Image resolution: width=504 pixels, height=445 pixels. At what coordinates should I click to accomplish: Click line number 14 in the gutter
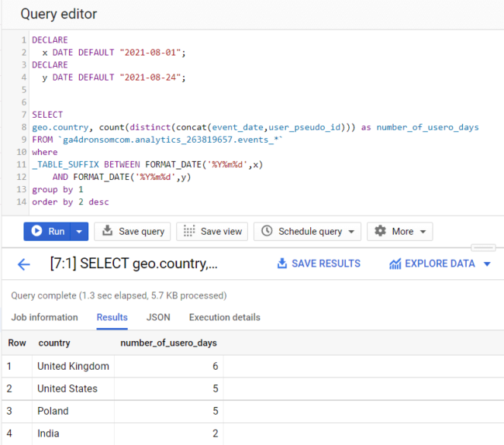pyautogui.click(x=22, y=202)
